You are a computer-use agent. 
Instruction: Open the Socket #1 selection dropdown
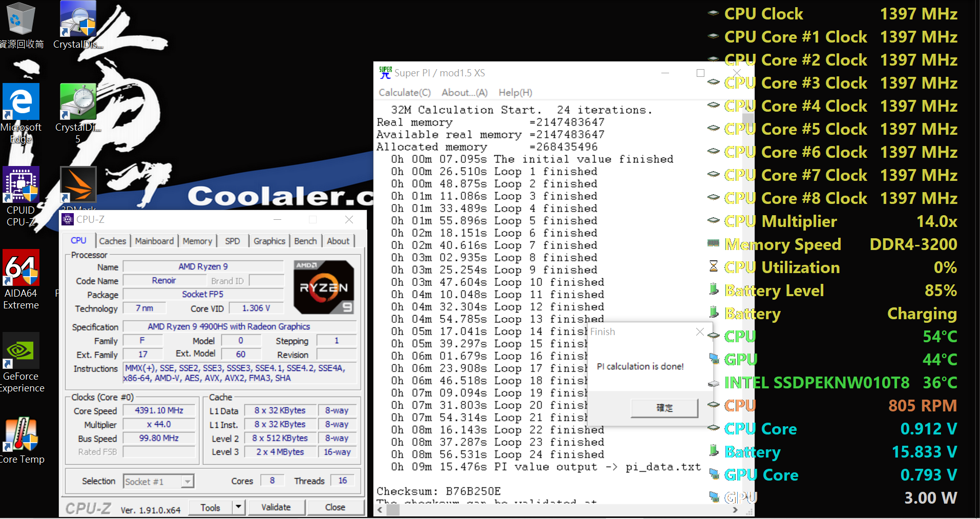(158, 482)
